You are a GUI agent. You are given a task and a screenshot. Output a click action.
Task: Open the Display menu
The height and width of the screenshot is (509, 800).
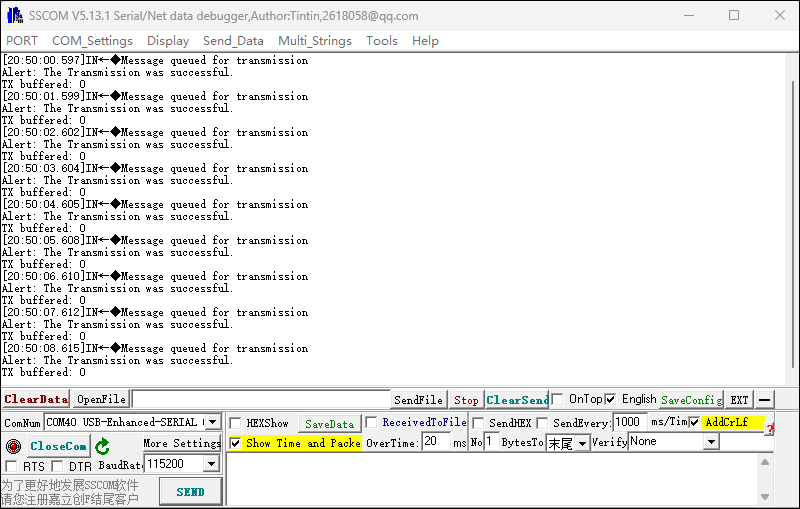click(168, 41)
